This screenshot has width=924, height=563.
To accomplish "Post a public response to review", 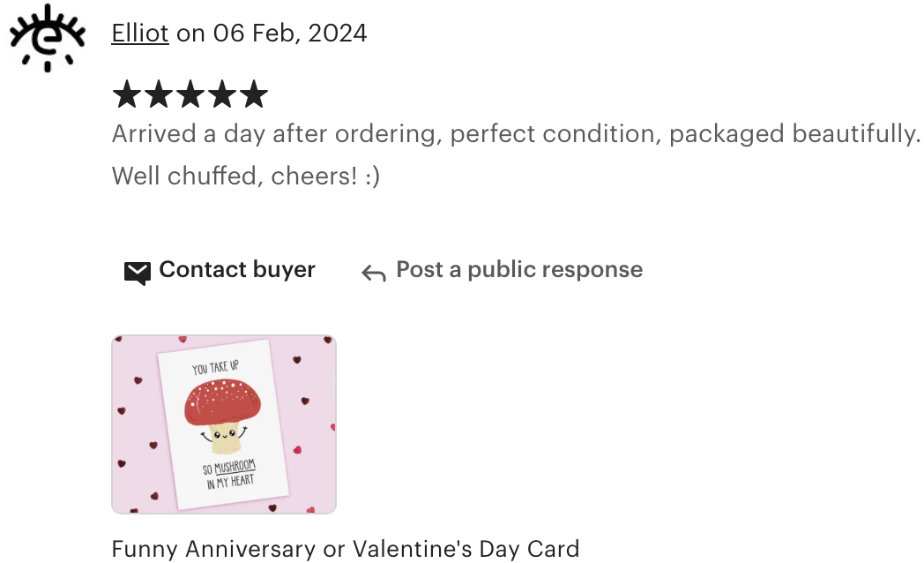I will [519, 269].
